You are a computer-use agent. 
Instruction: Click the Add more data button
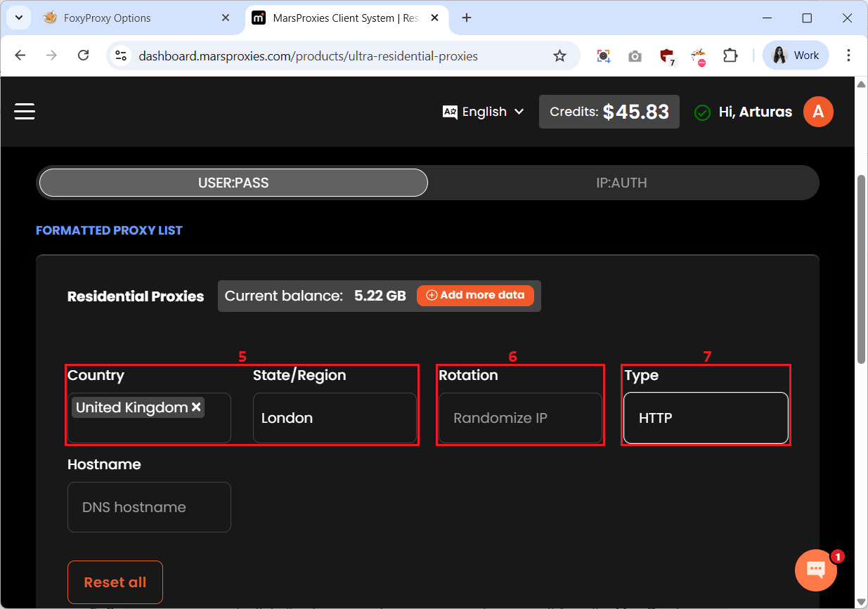(475, 296)
